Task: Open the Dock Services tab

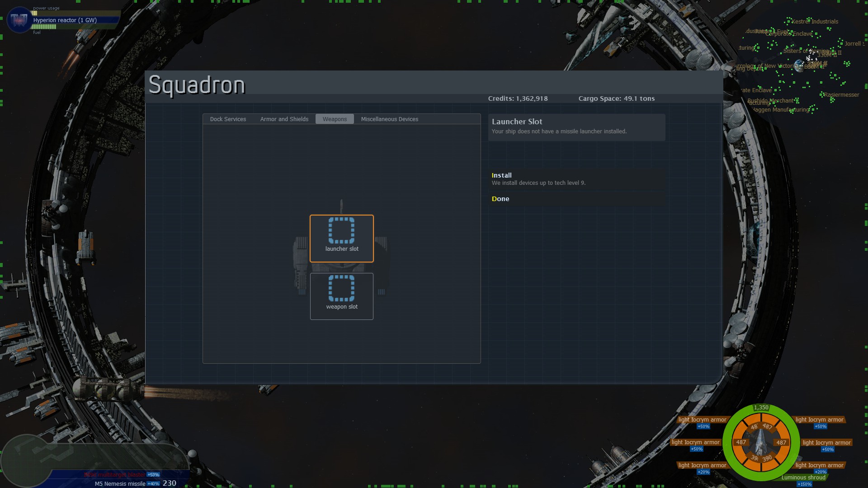Action: tap(228, 119)
